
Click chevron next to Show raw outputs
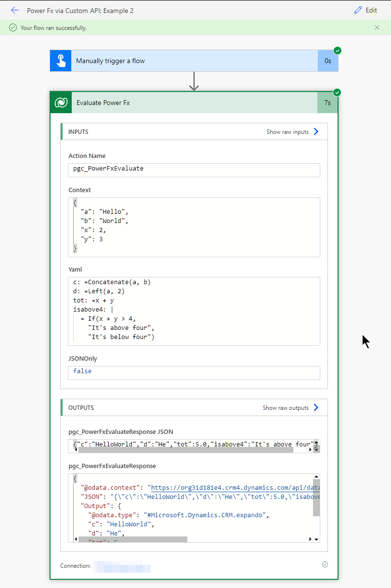coord(316,407)
